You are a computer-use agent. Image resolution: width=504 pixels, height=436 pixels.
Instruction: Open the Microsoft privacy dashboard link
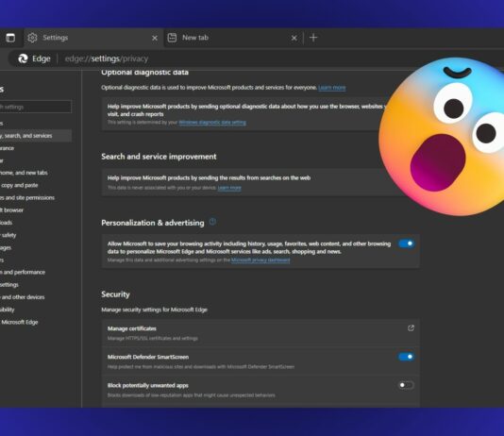click(x=260, y=260)
